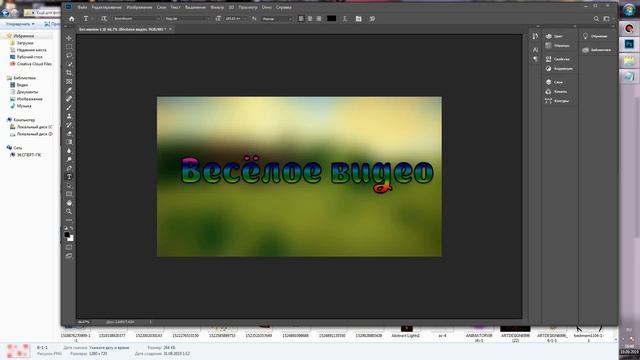Screen dimensions: 640x360
Task: Select the Zoom magnifier tool
Action: pos(69,211)
